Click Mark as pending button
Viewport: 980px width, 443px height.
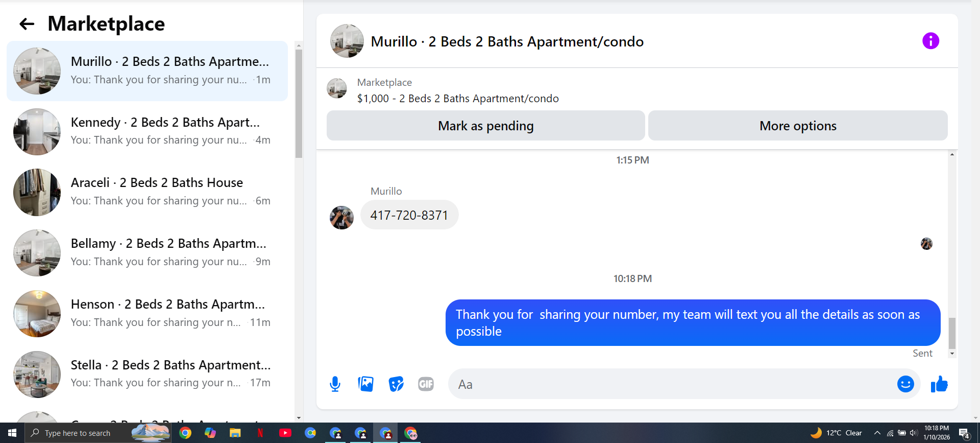[485, 126]
